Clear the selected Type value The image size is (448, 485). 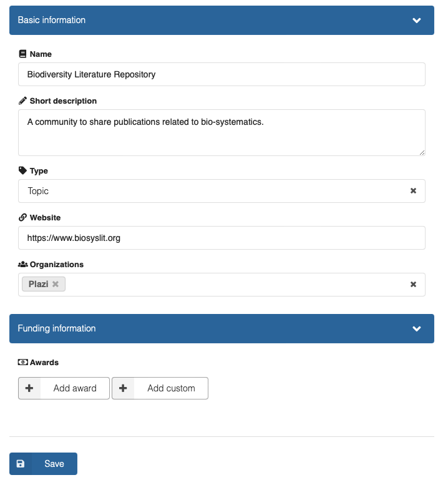pyautogui.click(x=413, y=191)
